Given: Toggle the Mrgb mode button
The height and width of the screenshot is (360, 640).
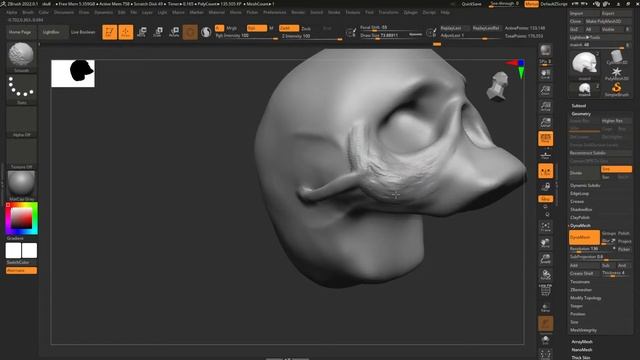Looking at the screenshot, I should click(x=231, y=28).
